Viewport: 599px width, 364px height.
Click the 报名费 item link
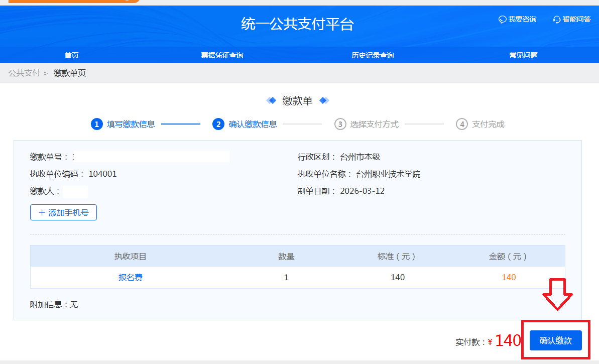(131, 277)
